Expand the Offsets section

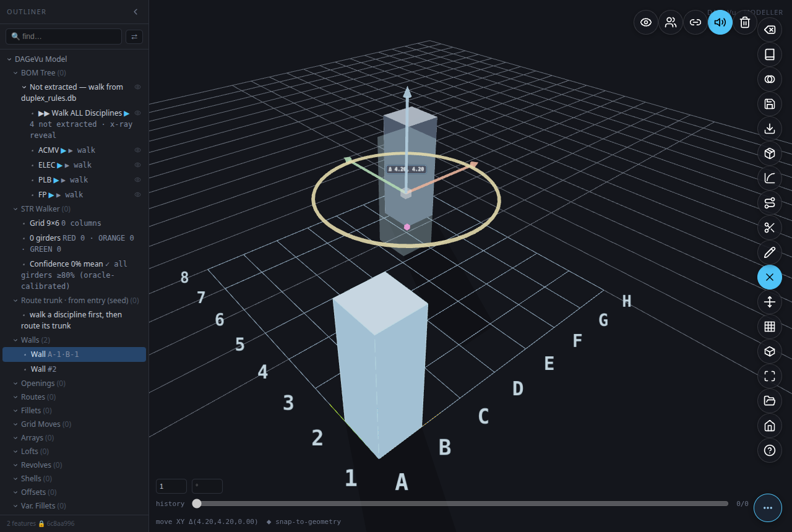point(15,492)
